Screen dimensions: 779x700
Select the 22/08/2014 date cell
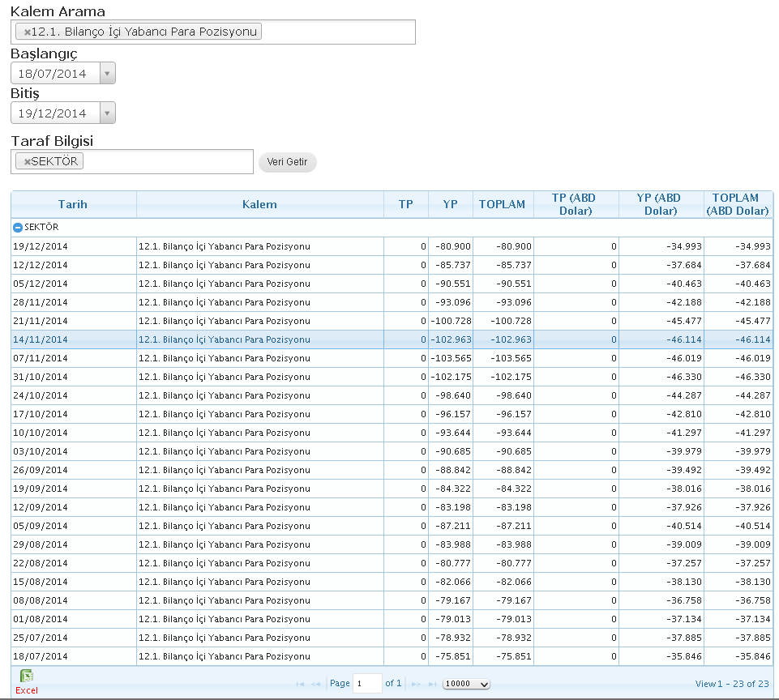point(74,563)
